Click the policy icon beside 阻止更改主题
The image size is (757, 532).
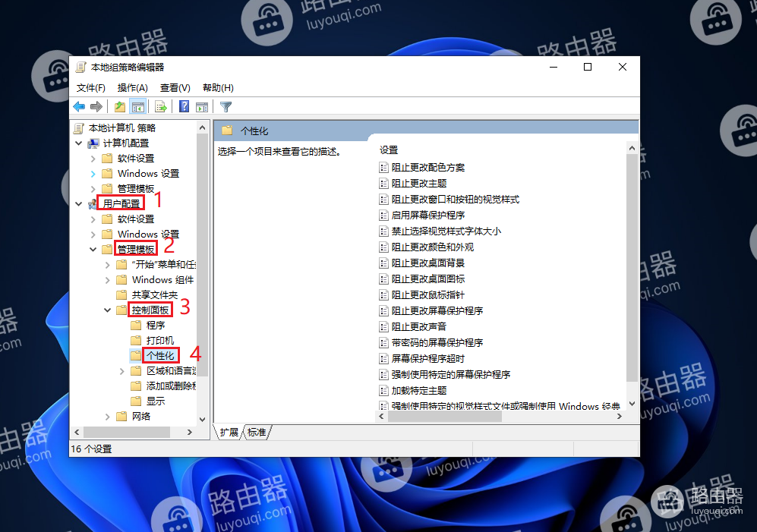point(383,184)
